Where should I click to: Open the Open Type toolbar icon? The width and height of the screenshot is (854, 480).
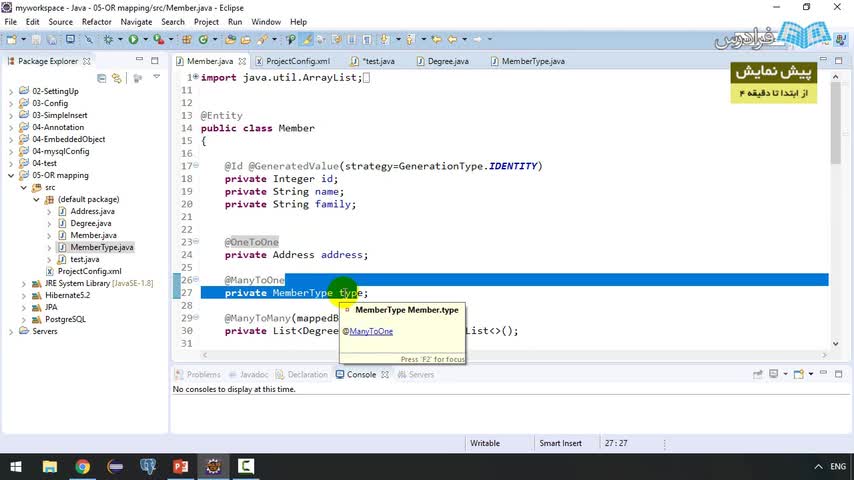(230, 39)
